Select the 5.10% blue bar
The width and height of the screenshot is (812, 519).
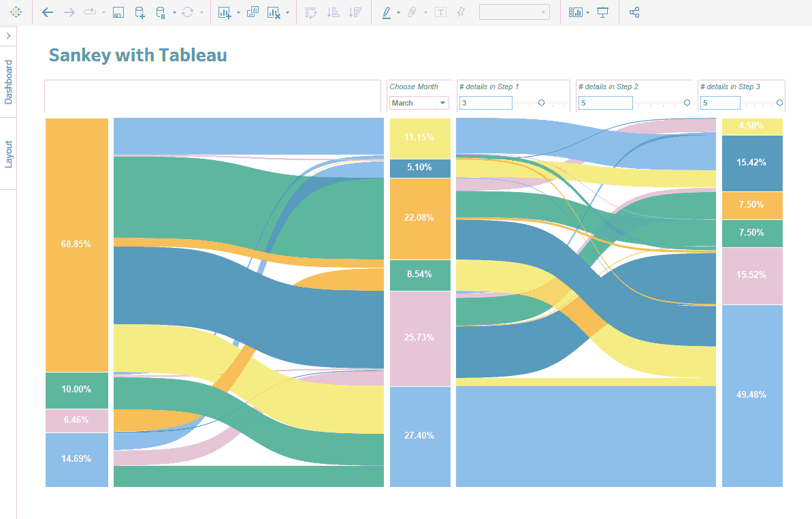pyautogui.click(x=420, y=168)
